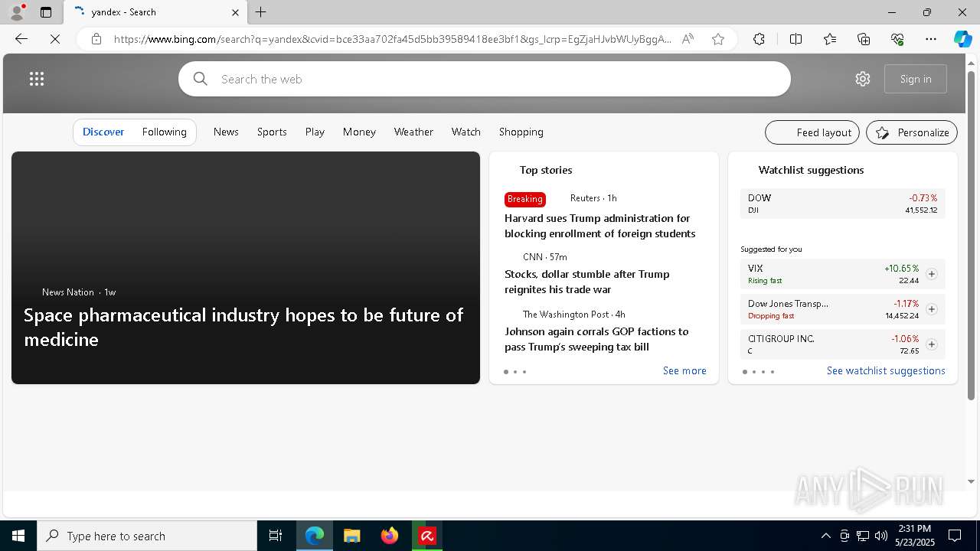Focus the Search the web field
The height and width of the screenshot is (551, 980).
485,79
